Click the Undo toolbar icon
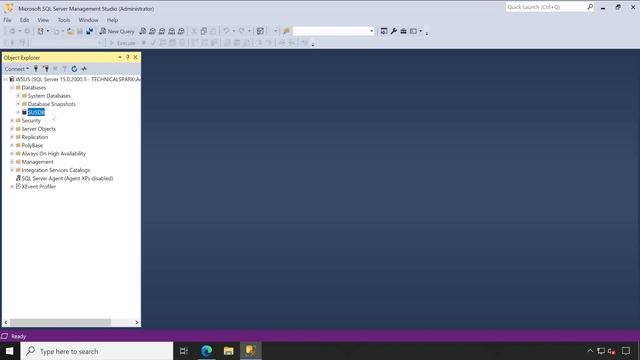Screen dimensions: 640x360 point(226,31)
